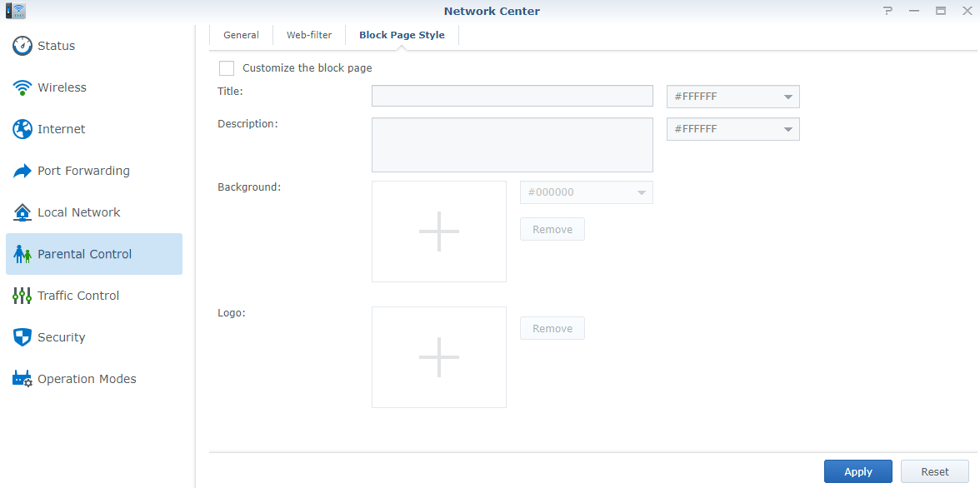This screenshot has width=980, height=488.
Task: Switch to the General tab
Action: coord(241,35)
